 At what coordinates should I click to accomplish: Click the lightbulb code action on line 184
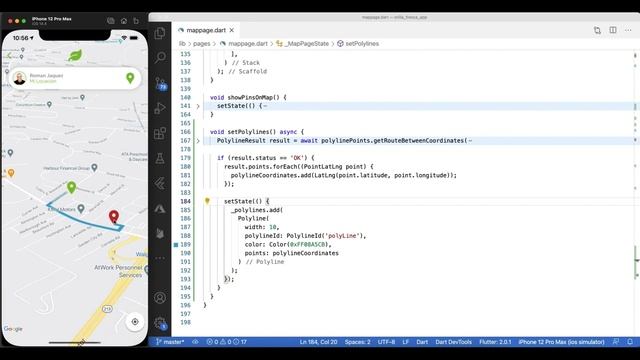coord(207,201)
